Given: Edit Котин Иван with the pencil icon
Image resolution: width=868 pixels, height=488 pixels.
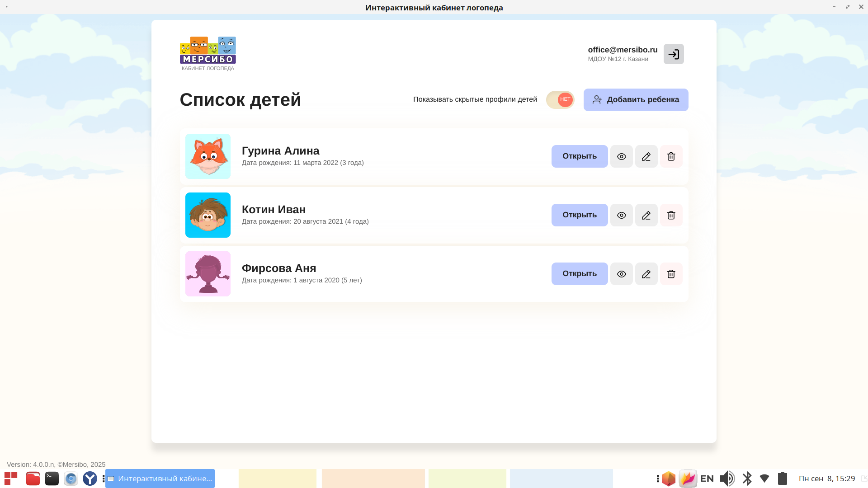Looking at the screenshot, I should [646, 215].
